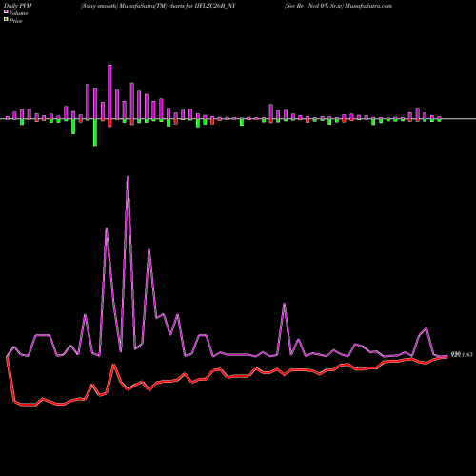Click the longest green downward price bar
The image size is (476, 476).
pos(95,132)
